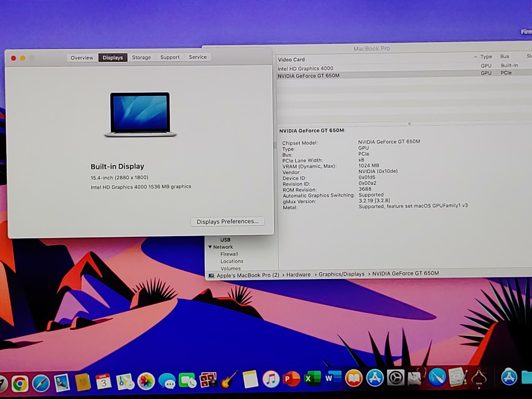Launch Maps from the Dock

click(x=125, y=381)
